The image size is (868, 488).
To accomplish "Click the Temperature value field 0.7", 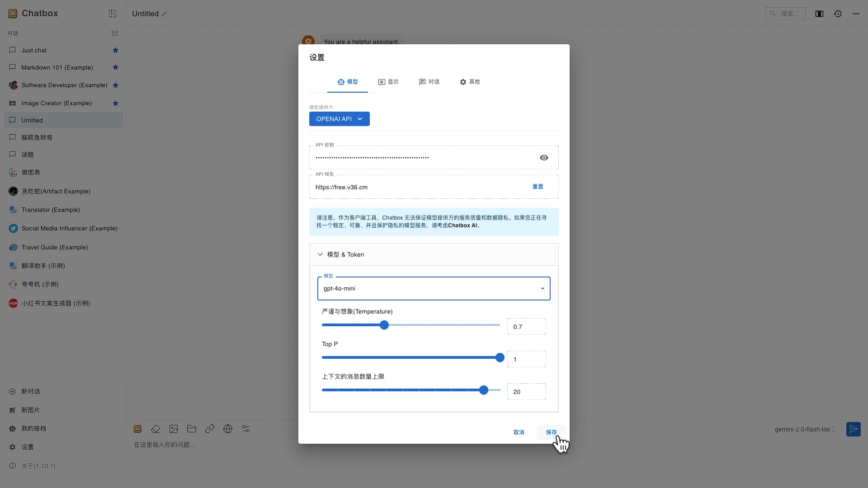I will click(527, 327).
